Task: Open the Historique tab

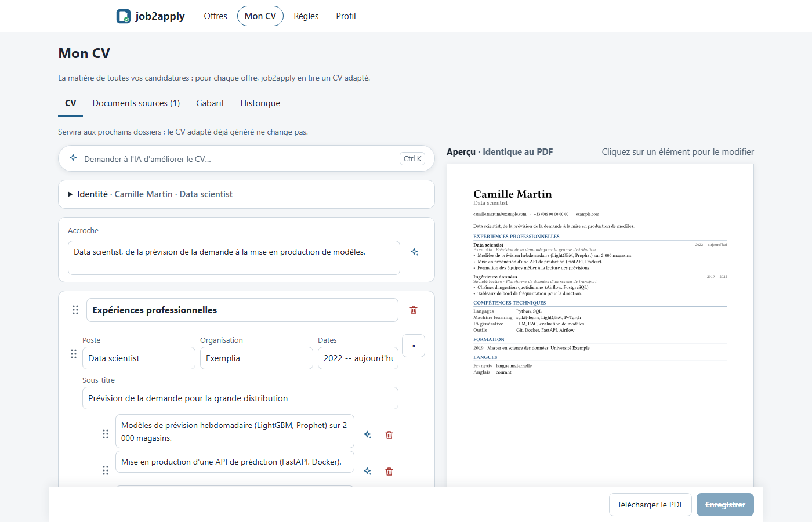Action: (260, 103)
